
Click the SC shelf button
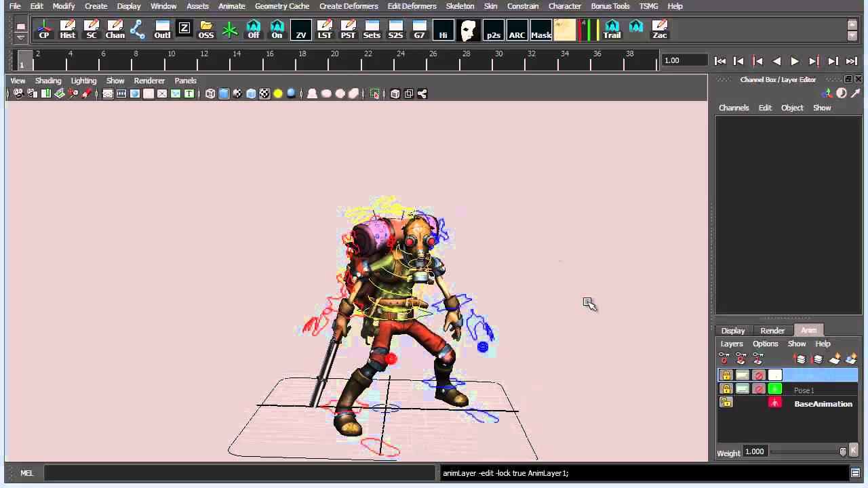tap(92, 30)
